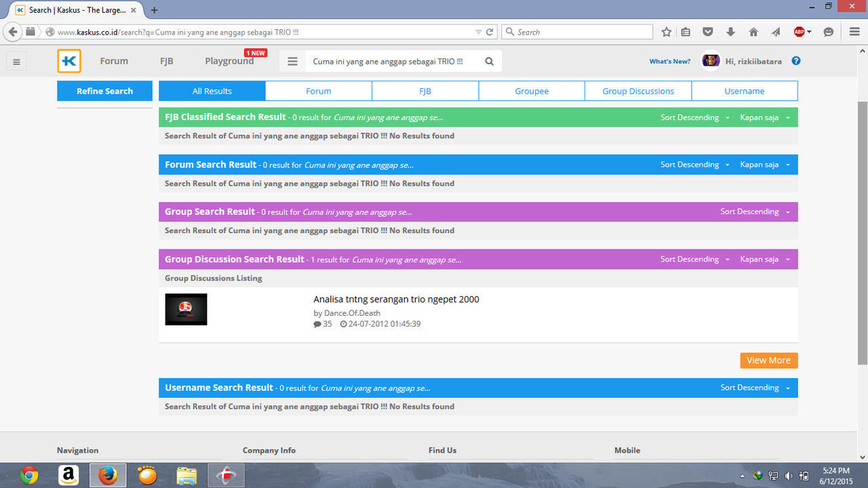Open the downloads arrow icon
The width and height of the screenshot is (868, 488).
click(730, 32)
